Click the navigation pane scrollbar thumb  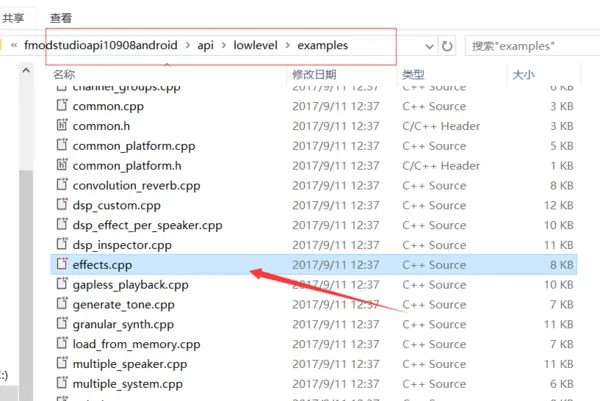click(x=26, y=285)
